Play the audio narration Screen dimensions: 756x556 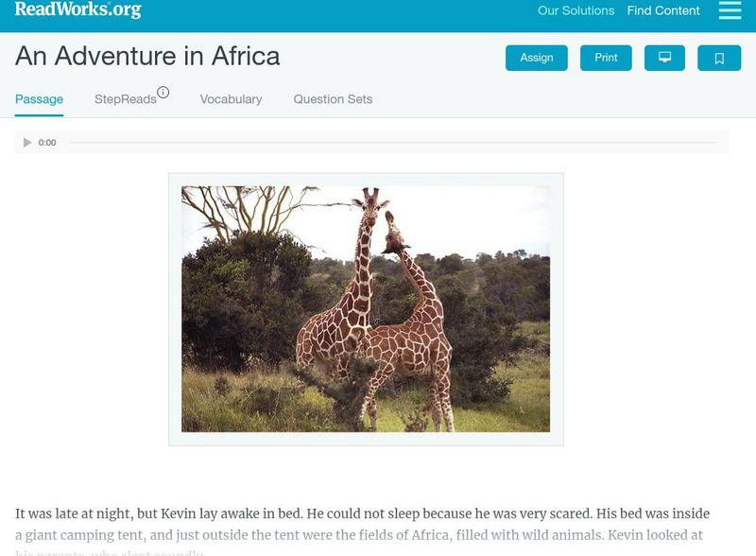pos(26,142)
